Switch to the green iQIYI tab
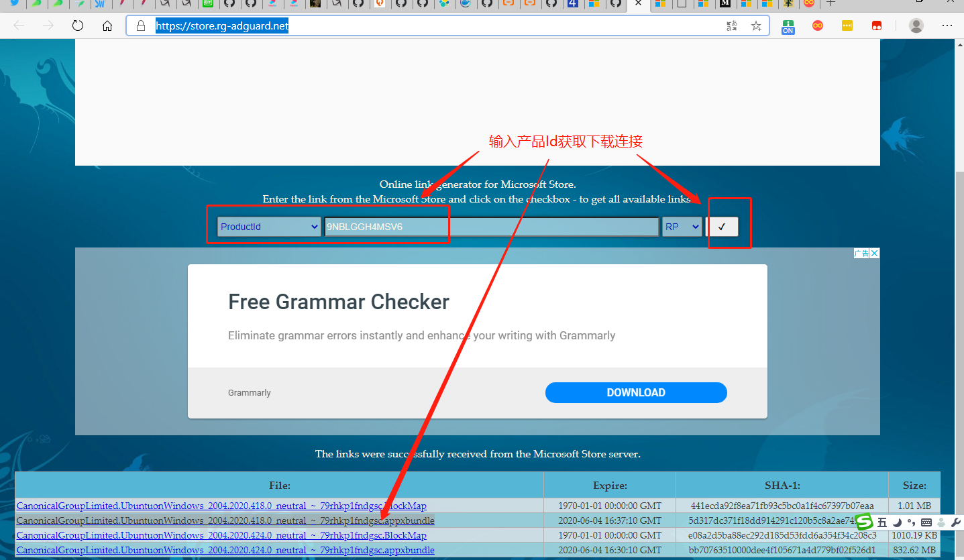964x560 pixels. pos(208,3)
